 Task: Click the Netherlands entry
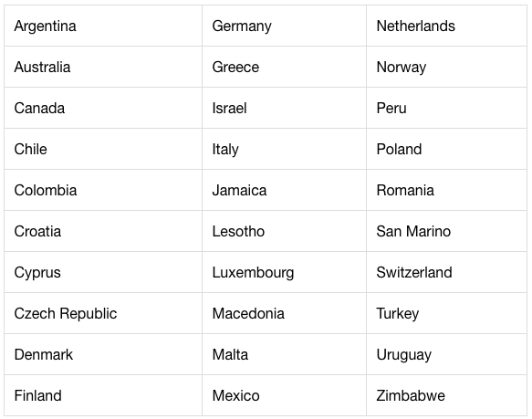click(x=447, y=26)
